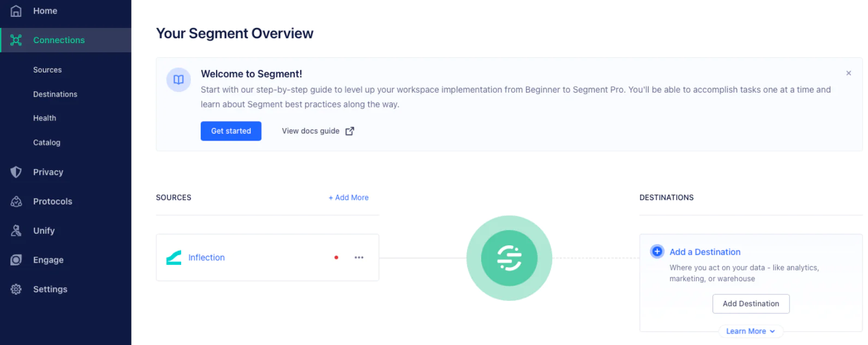Open the three-dot menu for Inflection source

coord(359,258)
